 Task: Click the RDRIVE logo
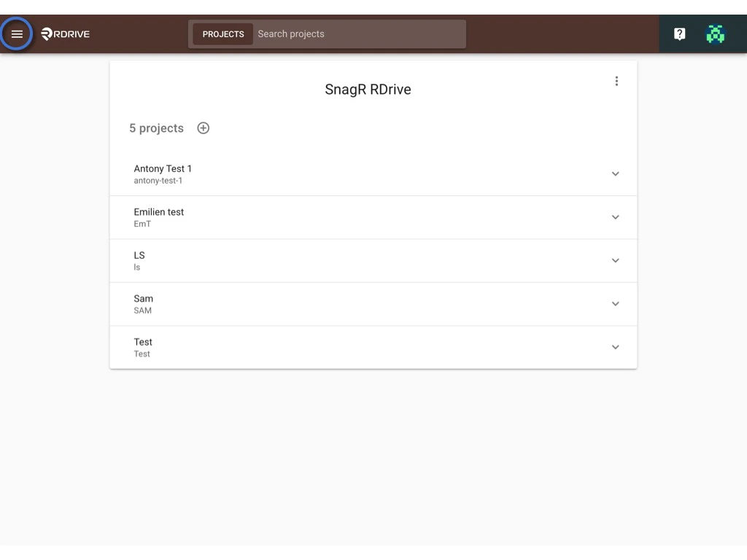click(65, 34)
